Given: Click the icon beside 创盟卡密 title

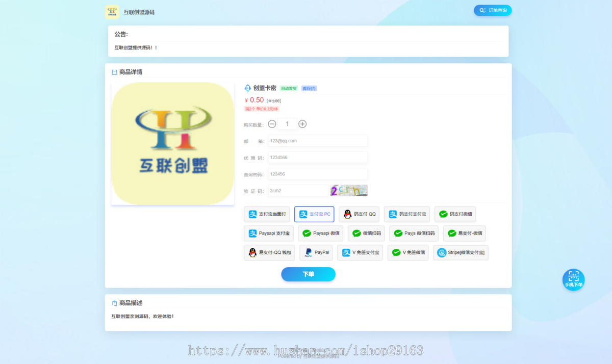Looking at the screenshot, I should click(248, 88).
